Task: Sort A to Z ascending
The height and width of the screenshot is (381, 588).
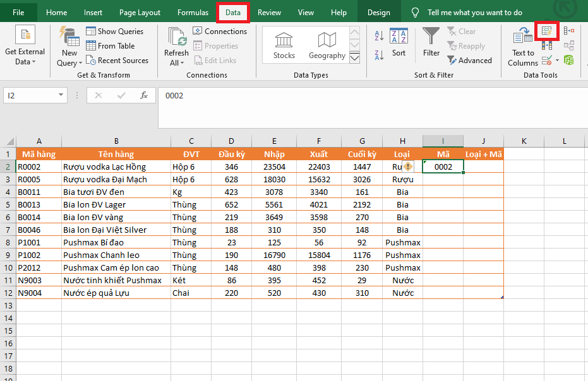Action: click(379, 36)
